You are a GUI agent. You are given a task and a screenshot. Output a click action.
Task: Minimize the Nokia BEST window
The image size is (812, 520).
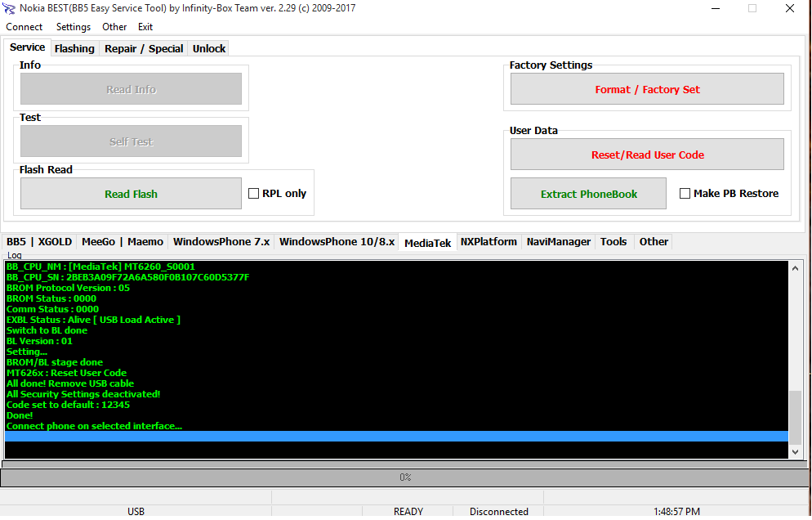coord(716,8)
